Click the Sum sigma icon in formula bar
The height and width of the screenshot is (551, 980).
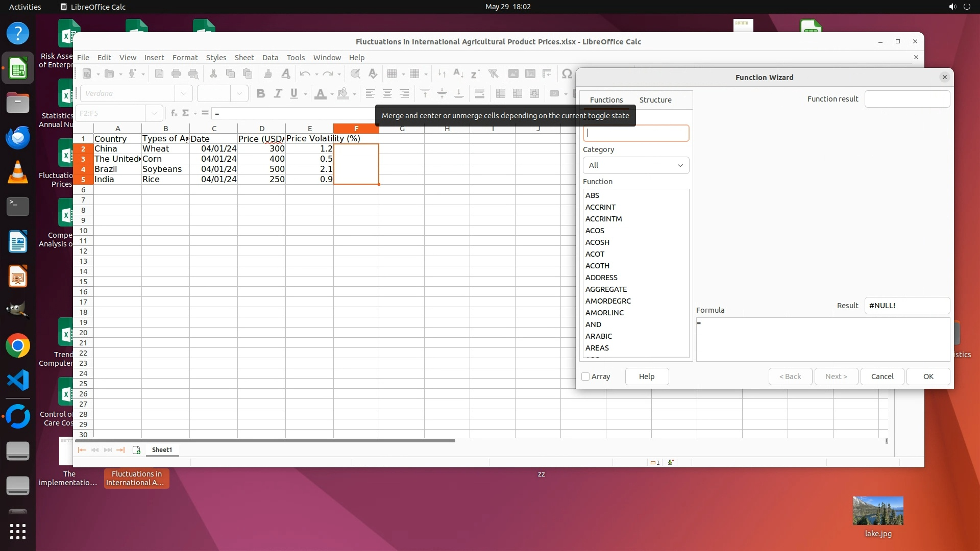click(x=186, y=113)
